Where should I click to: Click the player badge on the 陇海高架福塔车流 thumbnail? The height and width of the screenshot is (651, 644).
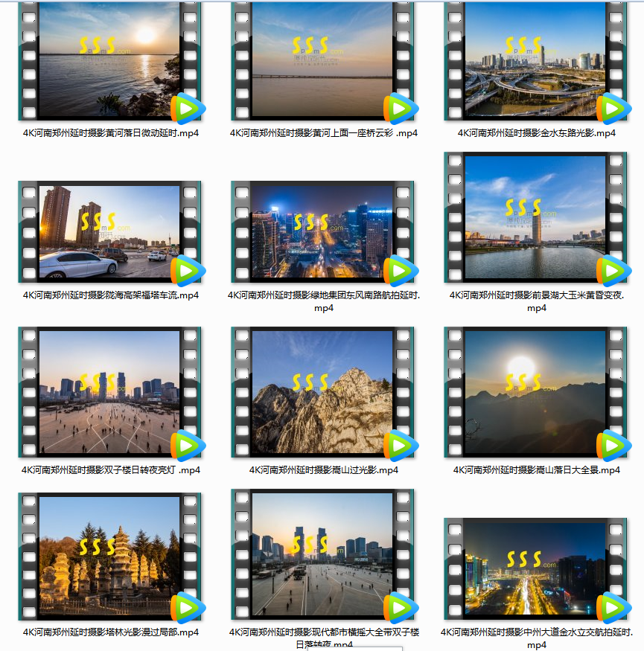pyautogui.click(x=188, y=272)
